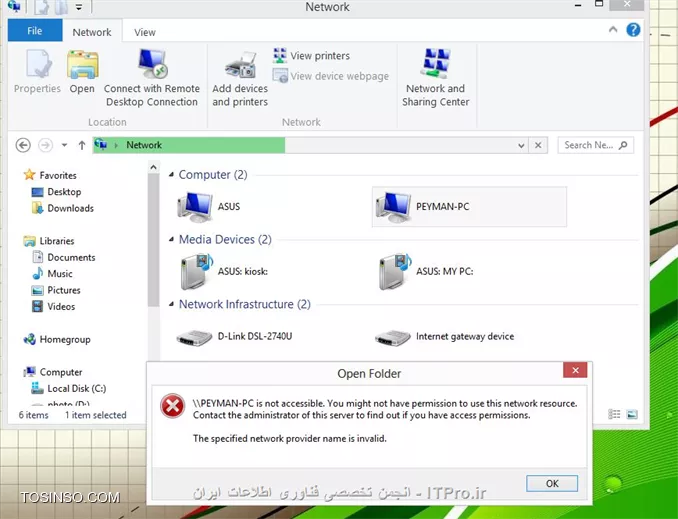678x519 pixels.
Task: Open the File ribbon tab
Action: click(x=35, y=31)
